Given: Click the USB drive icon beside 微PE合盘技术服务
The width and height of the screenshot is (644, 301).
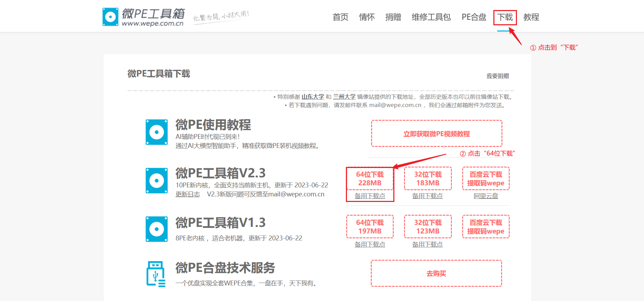Looking at the screenshot, I should point(156,274).
